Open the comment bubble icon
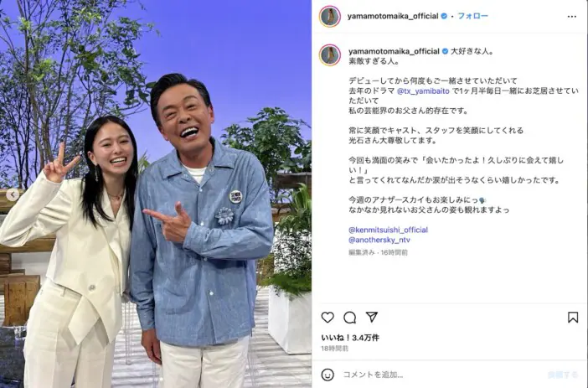This screenshot has height=388, width=588. click(x=349, y=318)
